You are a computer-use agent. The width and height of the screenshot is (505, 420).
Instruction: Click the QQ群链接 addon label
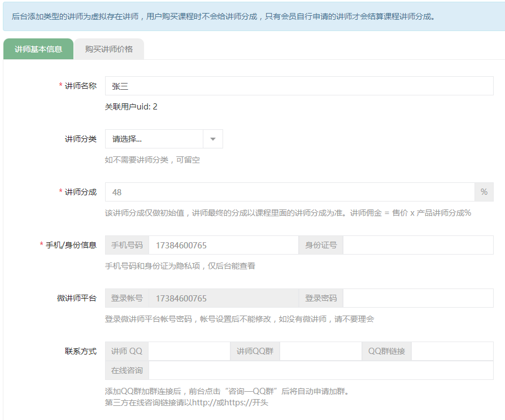click(386, 351)
